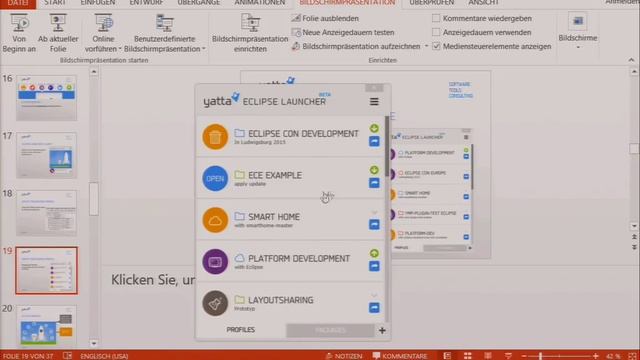
Task: Expand Bildschirmpräsentation aufzeichnen arrow
Action: (427, 46)
